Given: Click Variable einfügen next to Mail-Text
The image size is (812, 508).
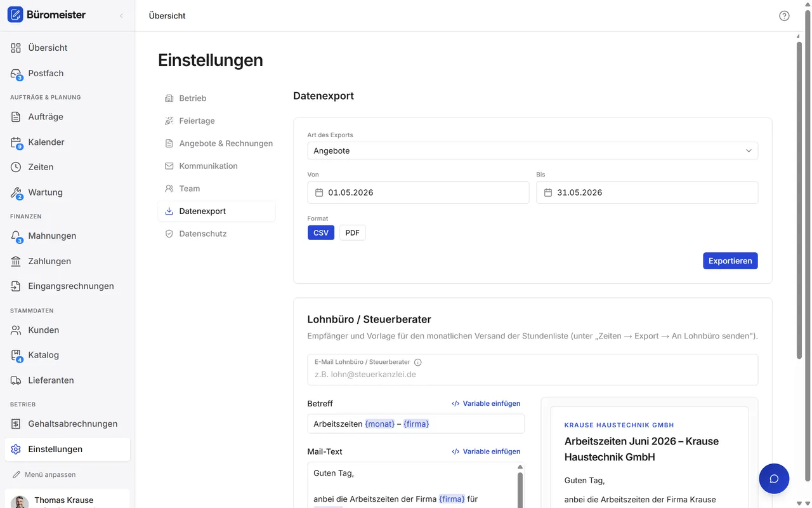Looking at the screenshot, I should 486,451.
